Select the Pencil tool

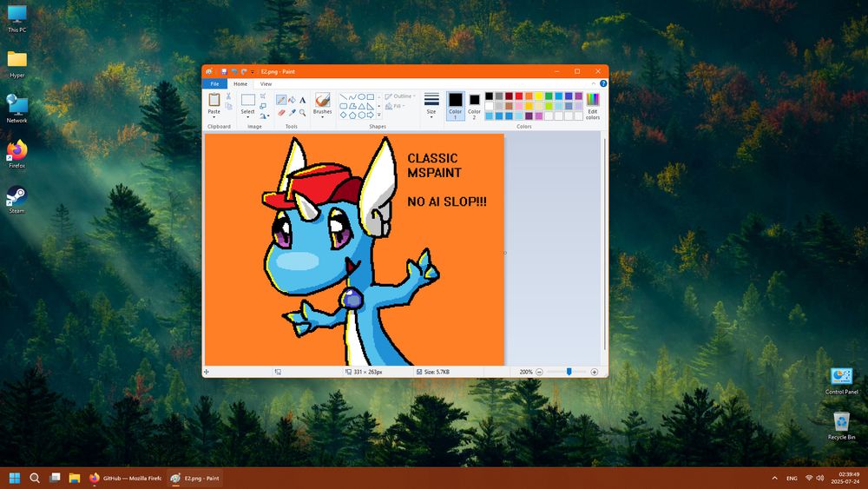tap(281, 100)
